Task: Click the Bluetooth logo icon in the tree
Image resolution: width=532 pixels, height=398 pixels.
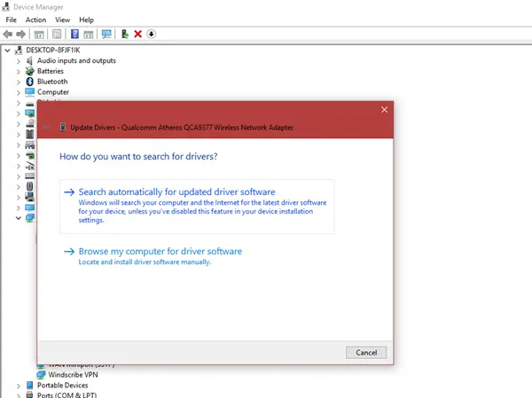Action: coord(30,82)
